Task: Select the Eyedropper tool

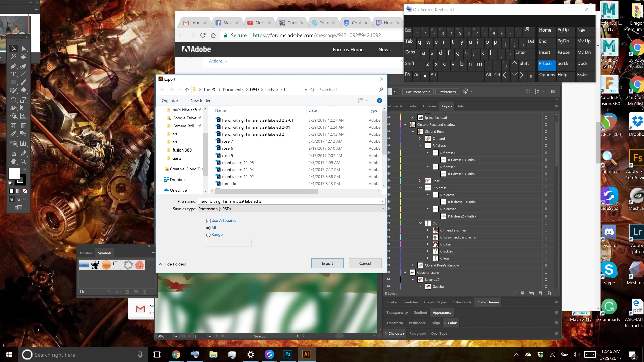Action: [x=13, y=134]
